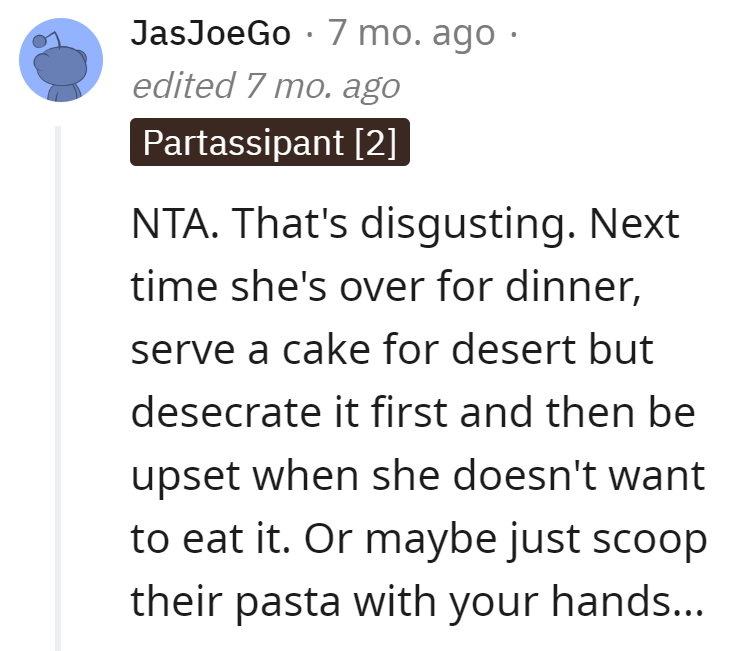Select the 'Partassipant [2]' user flair badge

click(x=270, y=142)
